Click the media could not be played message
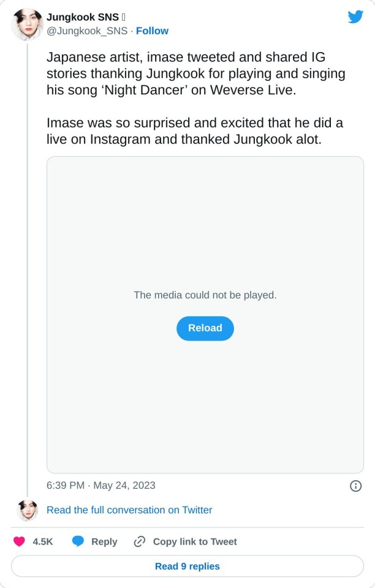 pyautogui.click(x=205, y=295)
